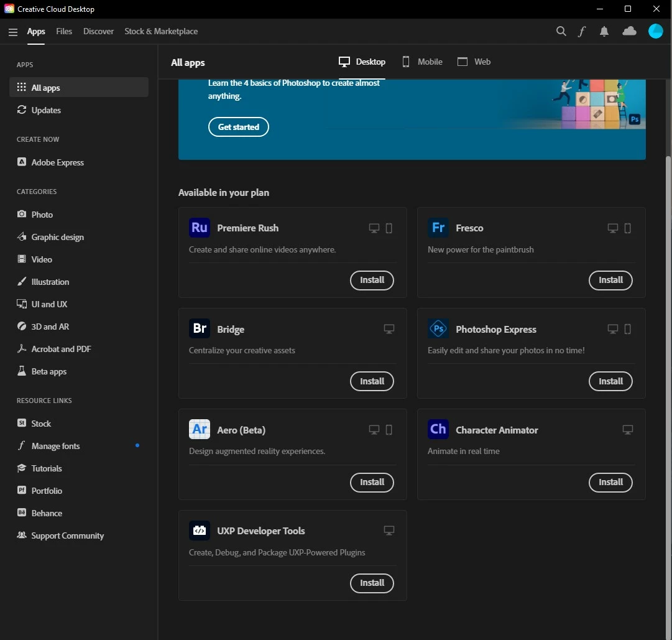
Task: Open the Discover tab
Action: coord(98,31)
